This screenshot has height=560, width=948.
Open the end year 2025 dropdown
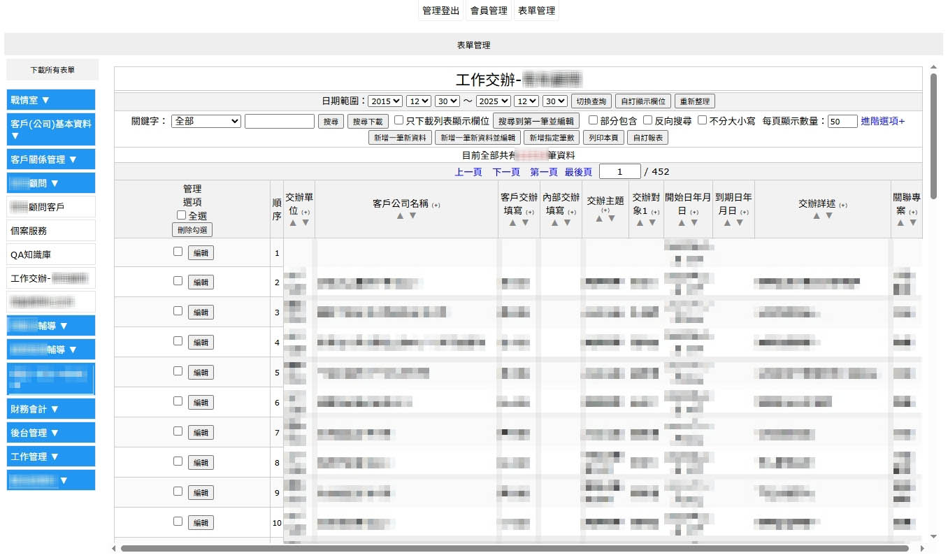pos(494,101)
